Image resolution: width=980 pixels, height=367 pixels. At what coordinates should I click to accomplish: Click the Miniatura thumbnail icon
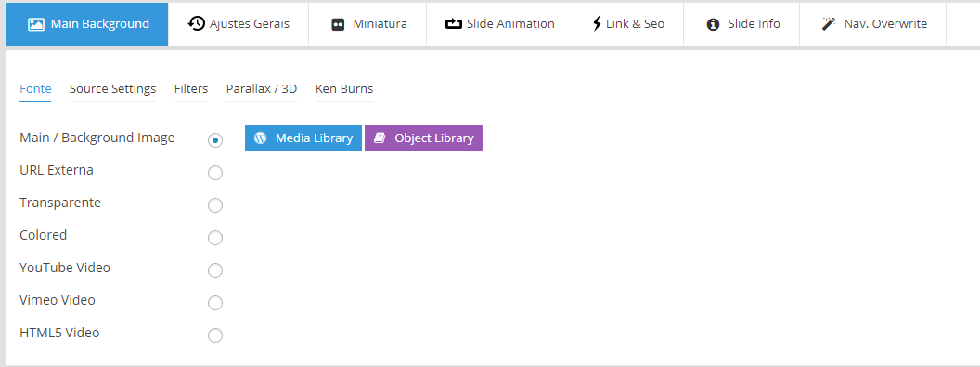point(338,24)
